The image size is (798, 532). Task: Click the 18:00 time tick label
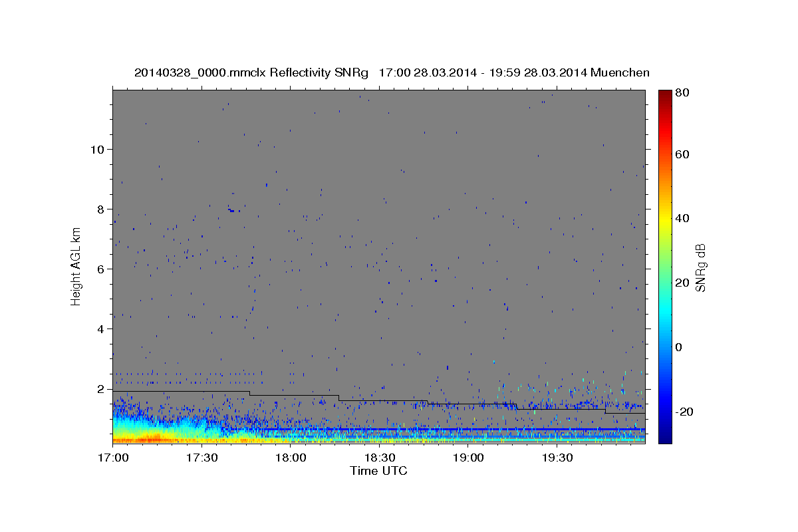pyautogui.click(x=291, y=458)
